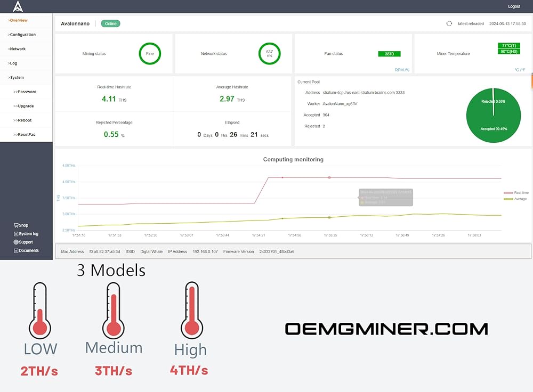Select Reboot under System menu
Image resolution: width=533 pixels, height=392 pixels.
pos(25,120)
